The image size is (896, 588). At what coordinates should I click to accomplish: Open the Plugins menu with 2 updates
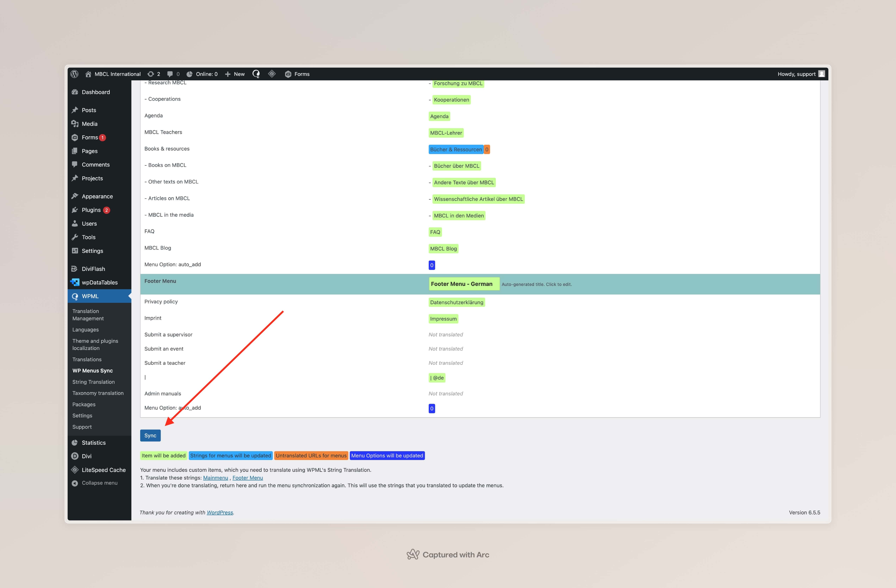point(91,210)
